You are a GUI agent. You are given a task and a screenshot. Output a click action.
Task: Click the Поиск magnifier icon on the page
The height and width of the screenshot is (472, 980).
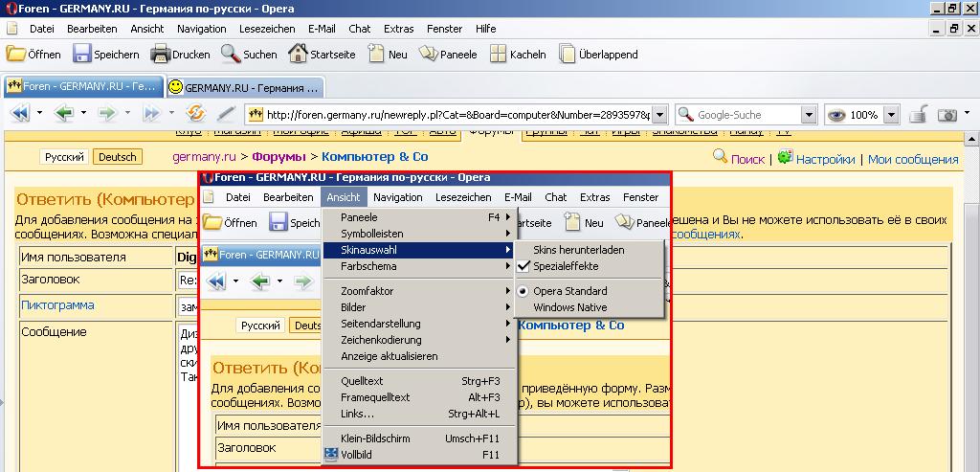[x=720, y=156]
